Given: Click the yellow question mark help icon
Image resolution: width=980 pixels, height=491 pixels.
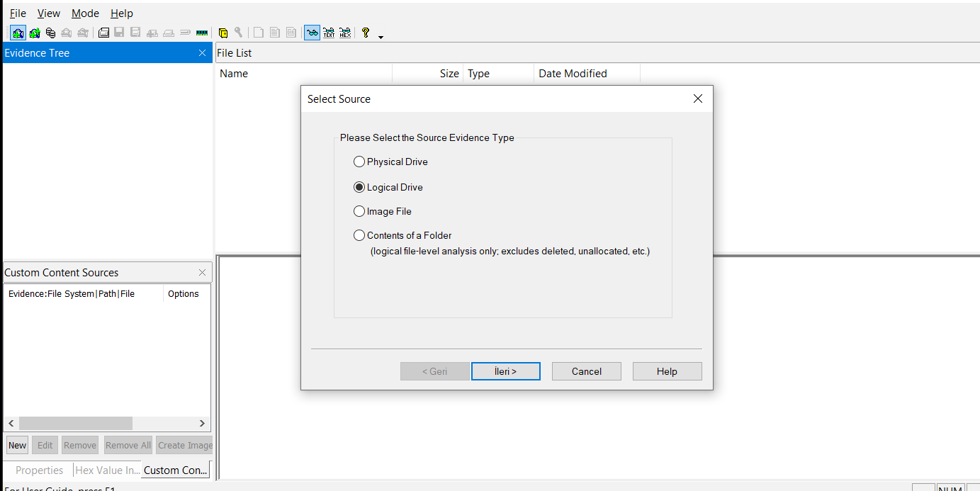Looking at the screenshot, I should 366,33.
